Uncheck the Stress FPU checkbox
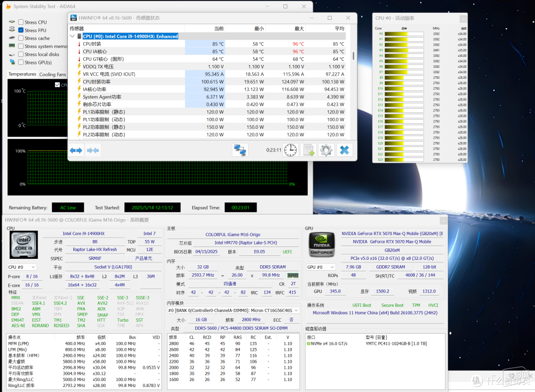Screen dimensions: 535x392 21,30
